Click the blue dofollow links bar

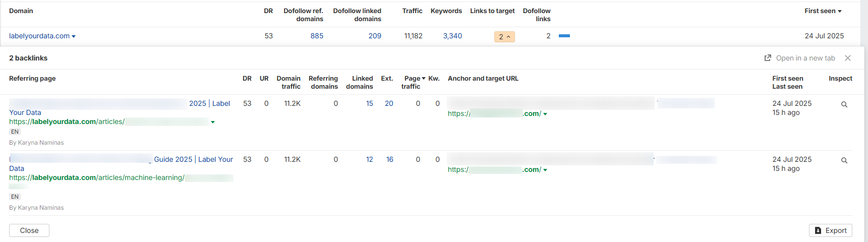point(564,36)
